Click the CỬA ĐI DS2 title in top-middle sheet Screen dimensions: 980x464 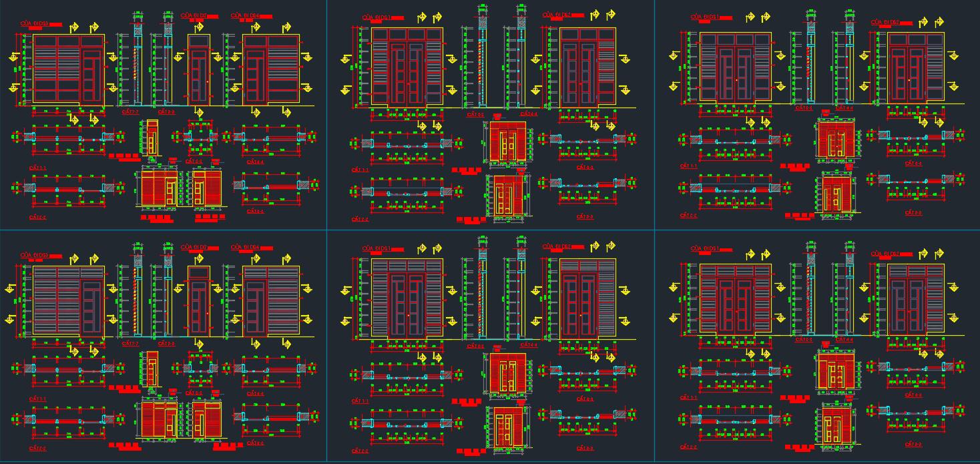coord(557,14)
